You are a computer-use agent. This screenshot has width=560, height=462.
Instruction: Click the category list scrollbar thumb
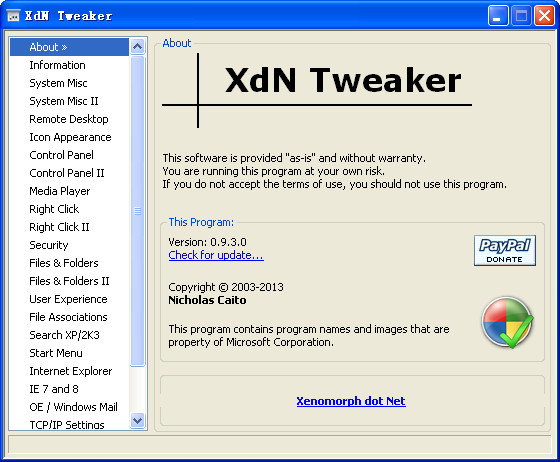138,211
